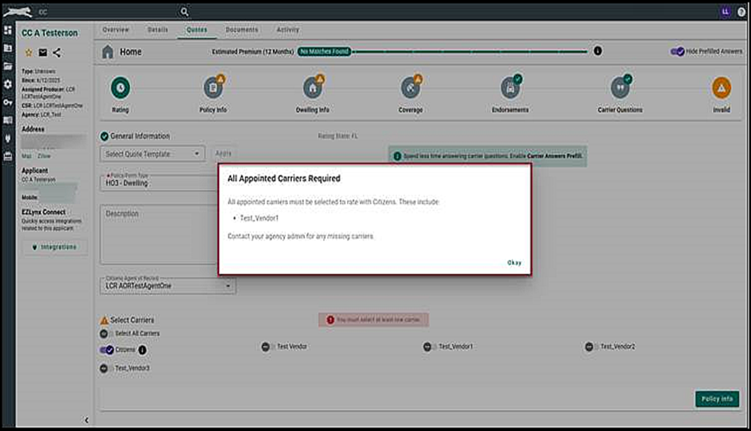Click the premium info icon
This screenshot has height=431, width=751.
597,51
